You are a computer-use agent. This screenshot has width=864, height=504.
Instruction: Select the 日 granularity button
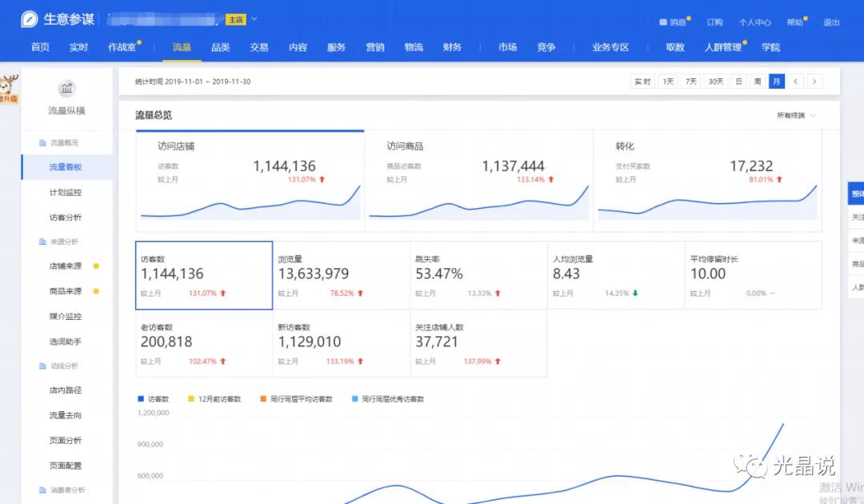click(738, 82)
